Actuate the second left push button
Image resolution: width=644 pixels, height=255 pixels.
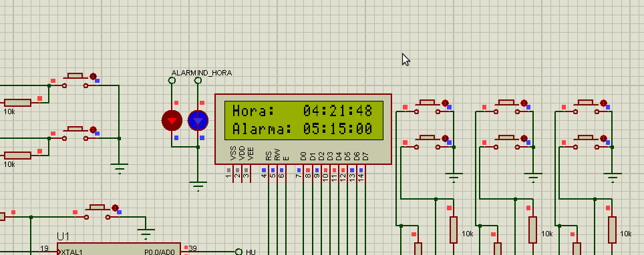(75, 134)
